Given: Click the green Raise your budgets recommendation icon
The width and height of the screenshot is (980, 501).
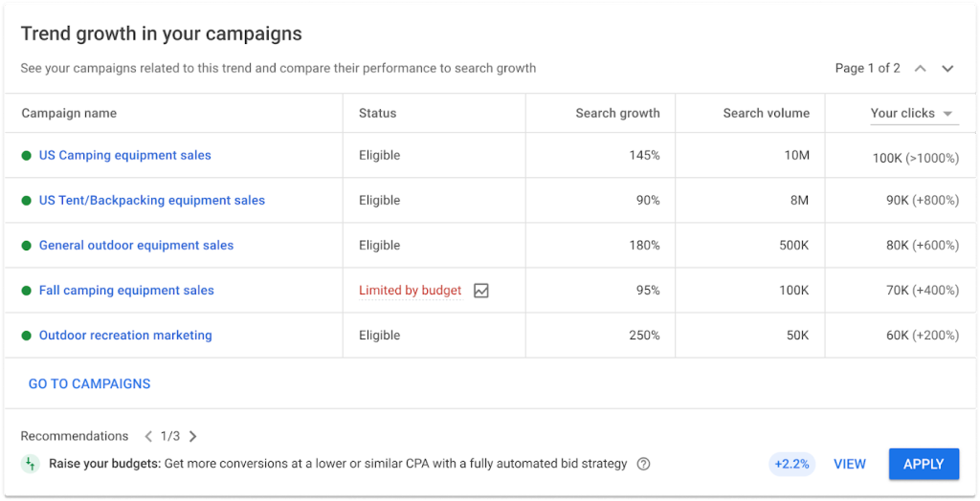Looking at the screenshot, I should point(30,464).
